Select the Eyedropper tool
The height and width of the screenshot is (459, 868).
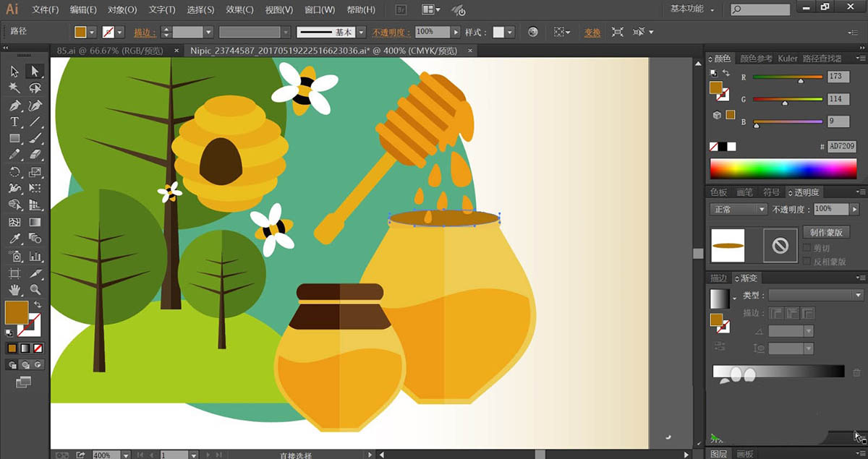click(14, 239)
